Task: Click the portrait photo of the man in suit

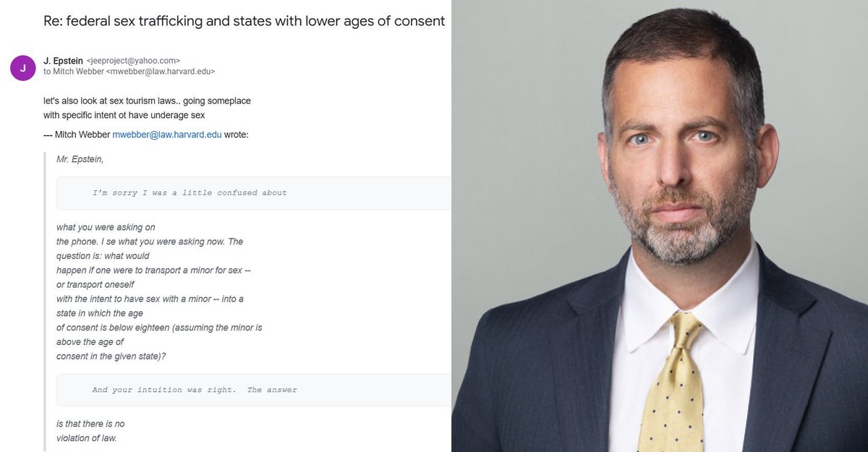Action: (x=659, y=226)
